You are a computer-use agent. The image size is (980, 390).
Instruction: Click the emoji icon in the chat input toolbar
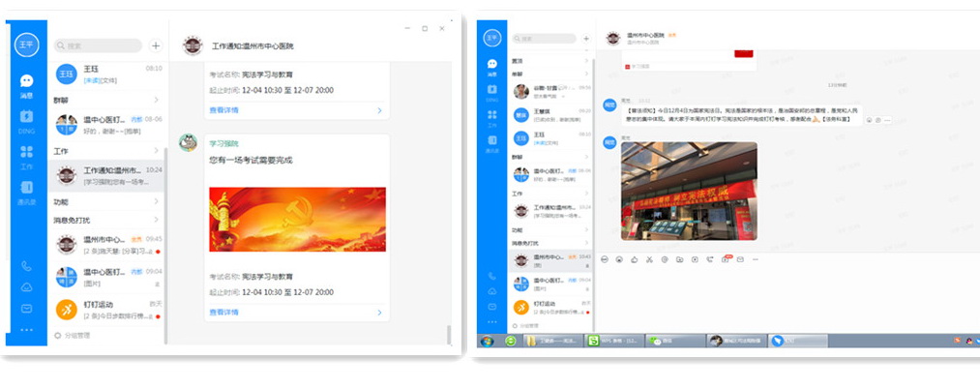click(x=619, y=259)
